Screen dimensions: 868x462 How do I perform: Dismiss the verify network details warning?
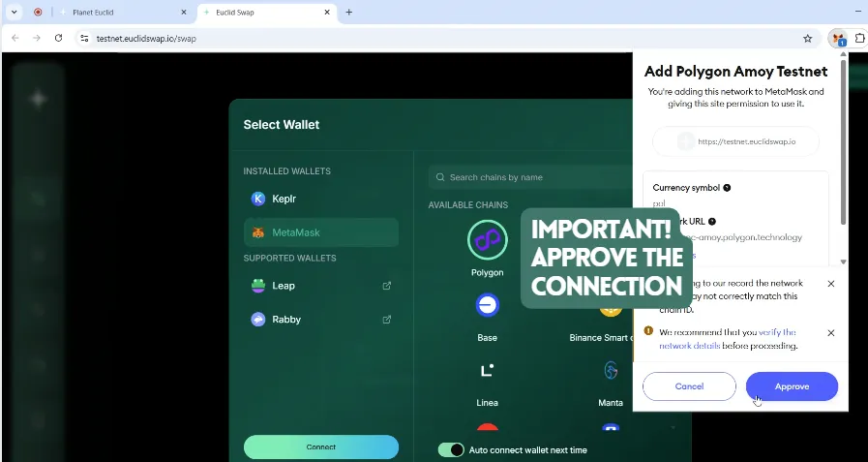click(x=831, y=333)
